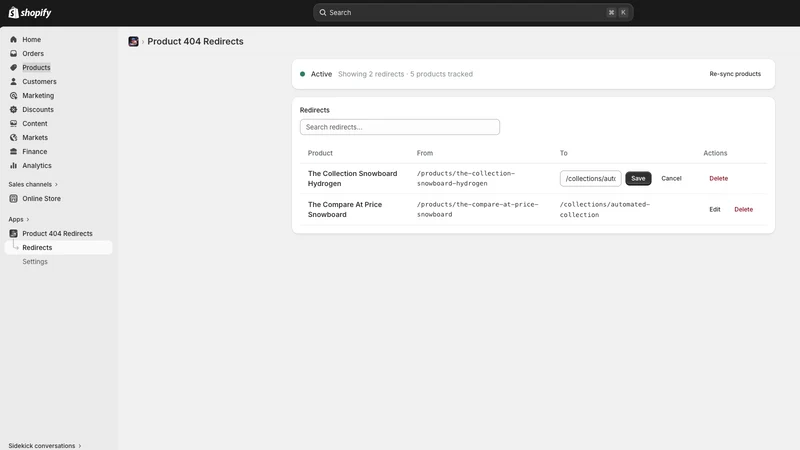800x450 pixels.
Task: Click the Products tag icon
Action: 13,67
